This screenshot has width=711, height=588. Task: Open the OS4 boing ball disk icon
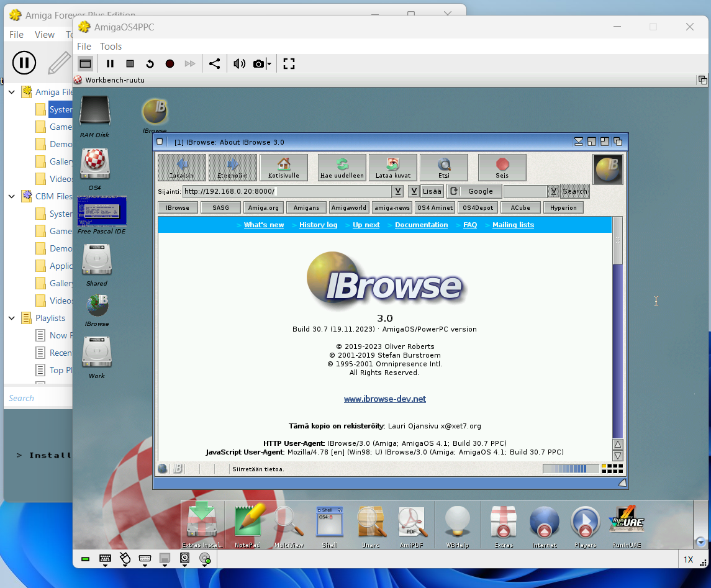click(x=95, y=169)
